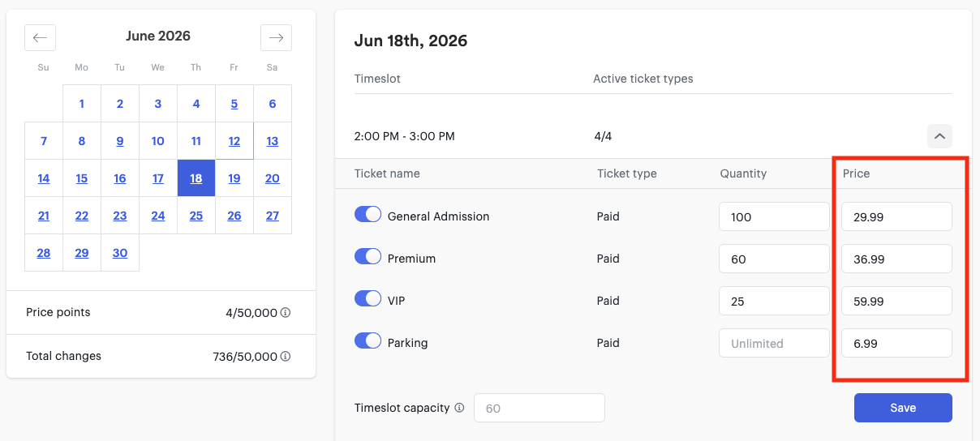Select June 26 on calendar
Screen dimensions: 980x441
(234, 216)
